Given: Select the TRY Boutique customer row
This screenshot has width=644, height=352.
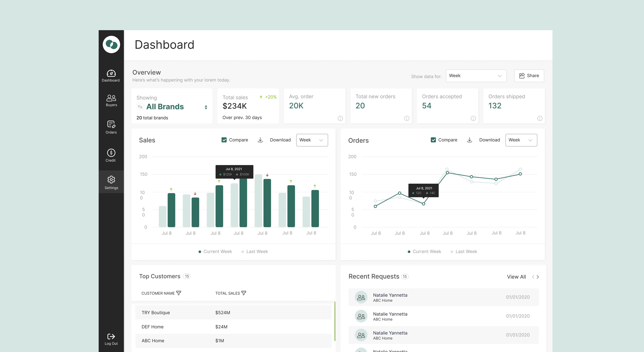Looking at the screenshot, I should point(234,312).
